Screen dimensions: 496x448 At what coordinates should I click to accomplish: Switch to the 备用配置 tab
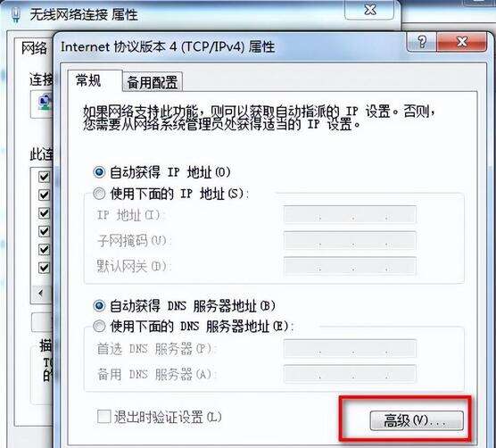153,82
